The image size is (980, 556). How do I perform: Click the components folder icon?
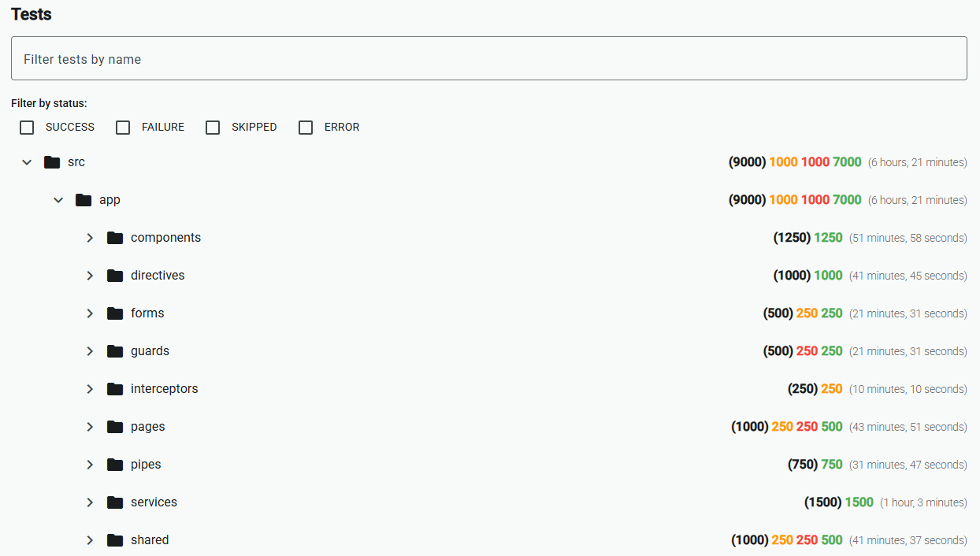[115, 238]
